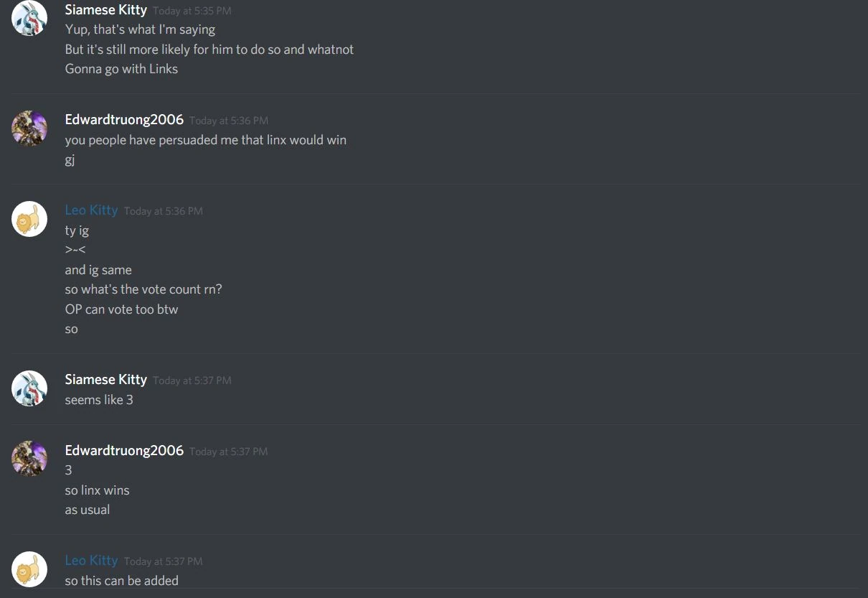
Task: Click the blue Leo Kitty username at 5:37 PM
Action: point(91,560)
